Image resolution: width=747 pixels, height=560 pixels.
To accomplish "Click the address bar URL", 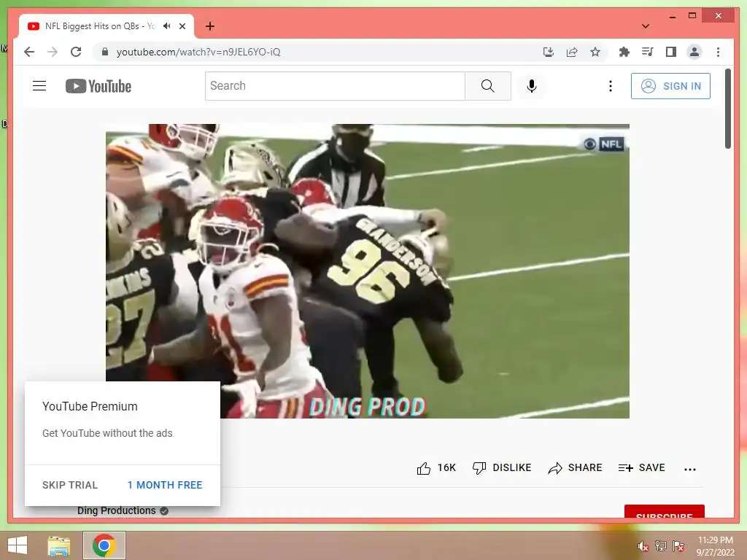I will 198,52.
